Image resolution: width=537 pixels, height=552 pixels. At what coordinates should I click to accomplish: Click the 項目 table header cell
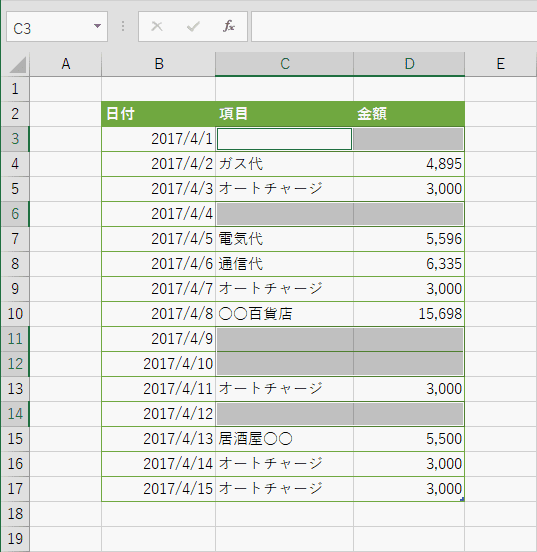[x=285, y=114]
